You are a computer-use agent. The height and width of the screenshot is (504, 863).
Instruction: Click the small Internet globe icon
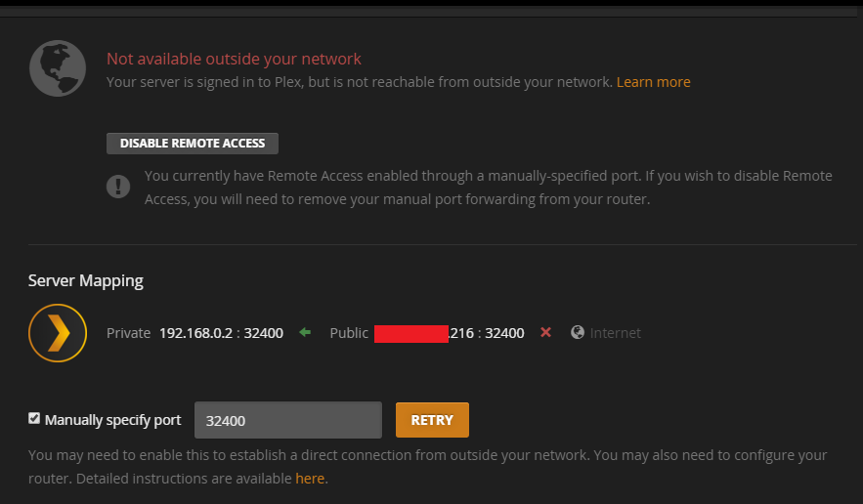point(578,332)
